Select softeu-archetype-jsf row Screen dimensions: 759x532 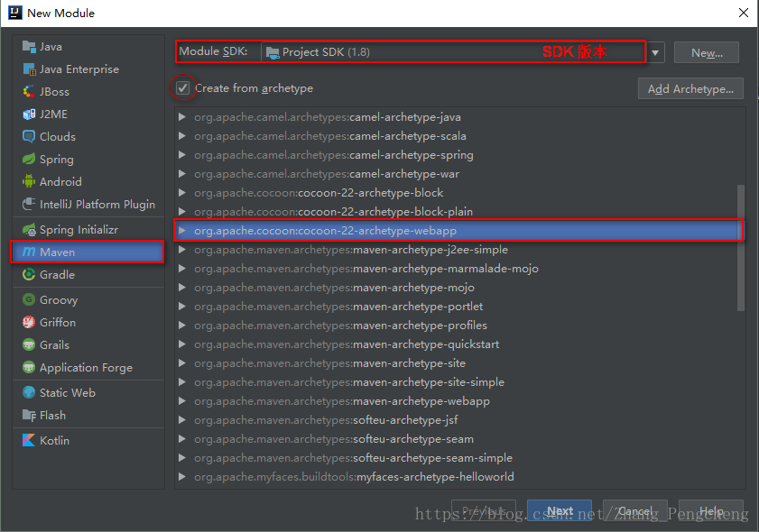coord(459,420)
